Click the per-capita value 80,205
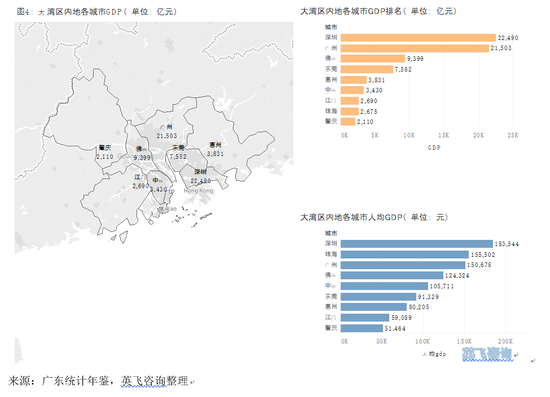The height and width of the screenshot is (397, 550). coord(419,307)
